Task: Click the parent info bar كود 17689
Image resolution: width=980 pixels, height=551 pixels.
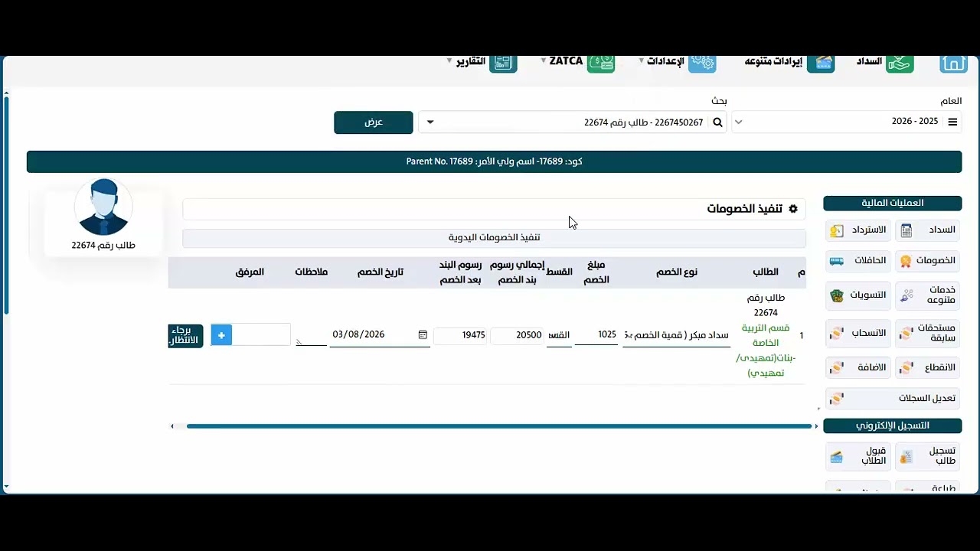Action: pyautogui.click(x=494, y=161)
